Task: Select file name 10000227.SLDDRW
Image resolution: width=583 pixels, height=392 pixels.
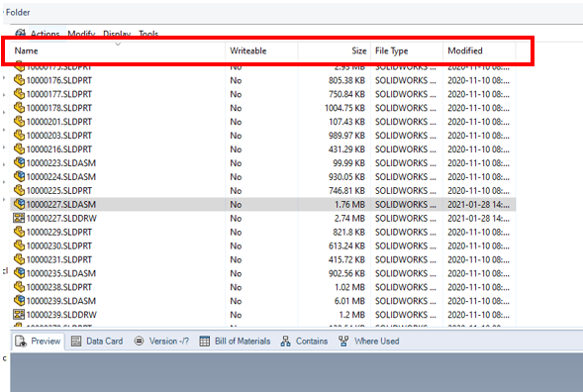Action: 61,218
